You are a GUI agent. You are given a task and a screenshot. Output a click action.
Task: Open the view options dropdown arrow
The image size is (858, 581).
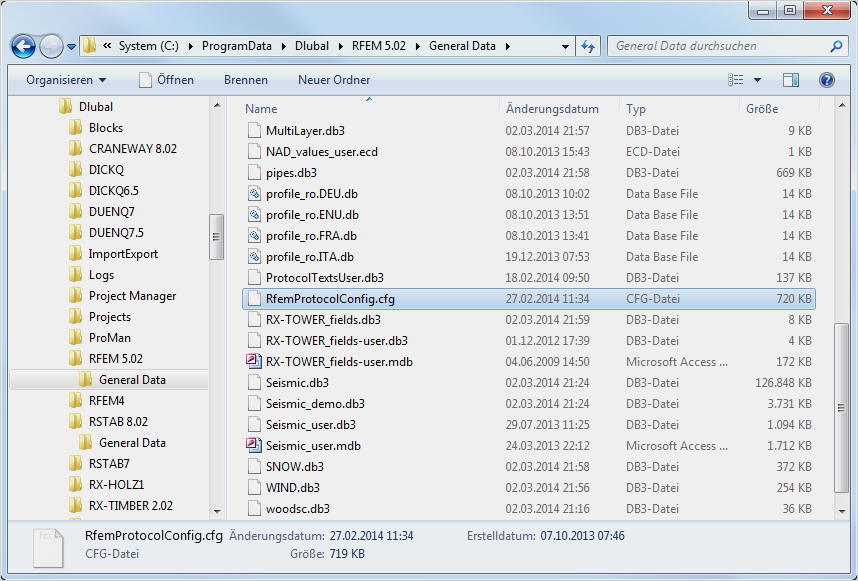(757, 80)
